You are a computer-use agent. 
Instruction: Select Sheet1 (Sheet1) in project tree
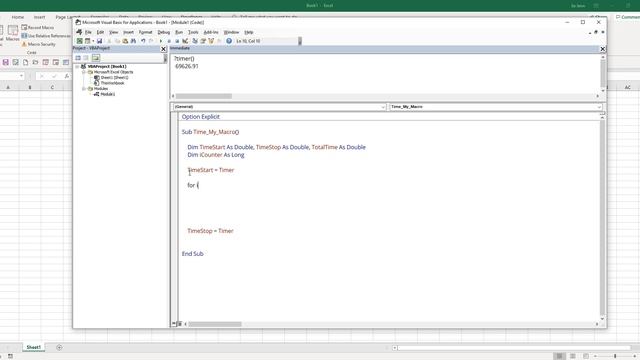pos(114,78)
